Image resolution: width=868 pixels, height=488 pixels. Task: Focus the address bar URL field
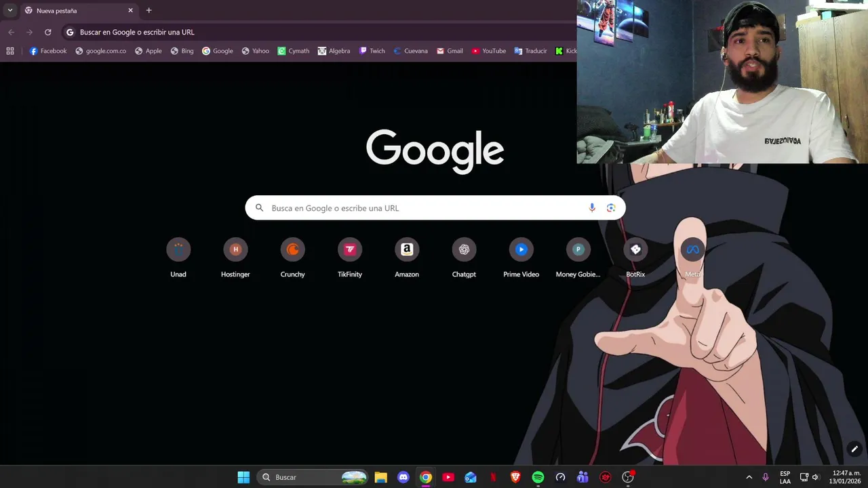coord(319,32)
